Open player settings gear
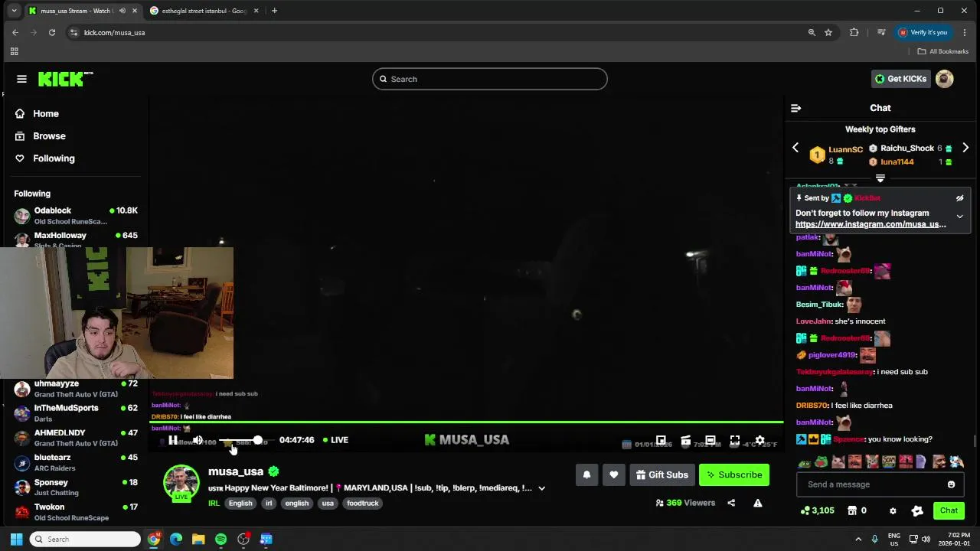The image size is (980, 551). [x=759, y=440]
